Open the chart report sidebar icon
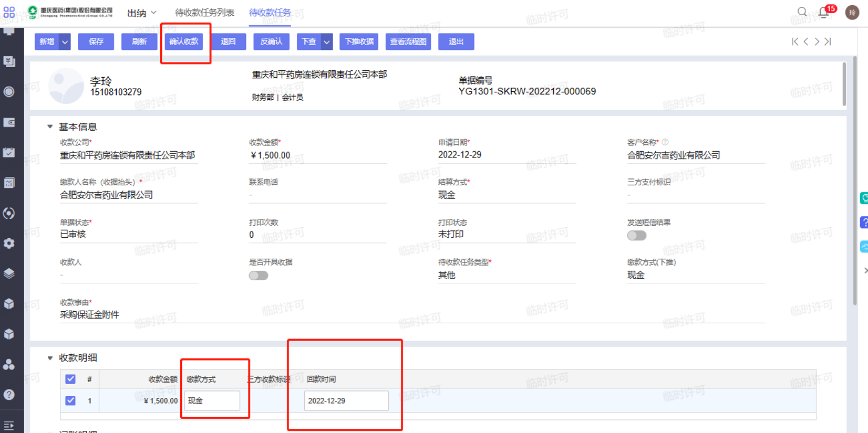 (9, 183)
